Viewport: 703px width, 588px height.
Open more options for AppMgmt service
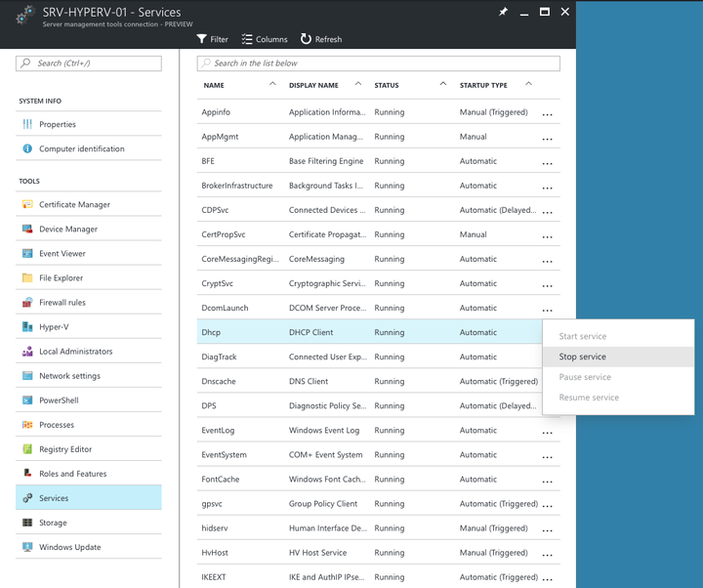point(547,139)
